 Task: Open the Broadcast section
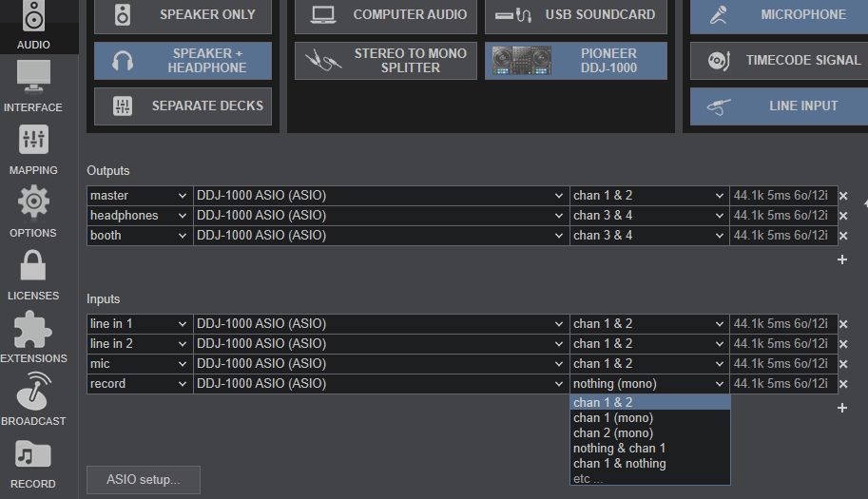tap(33, 400)
